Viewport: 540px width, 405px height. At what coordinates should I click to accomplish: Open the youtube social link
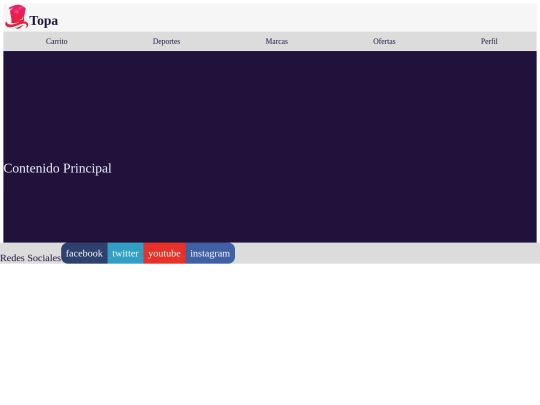[x=165, y=253]
